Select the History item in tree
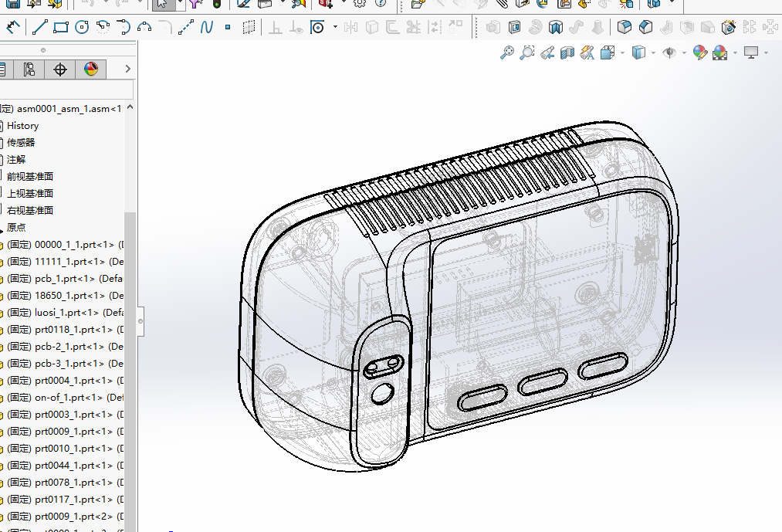Image resolution: width=782 pixels, height=532 pixels. tap(22, 126)
